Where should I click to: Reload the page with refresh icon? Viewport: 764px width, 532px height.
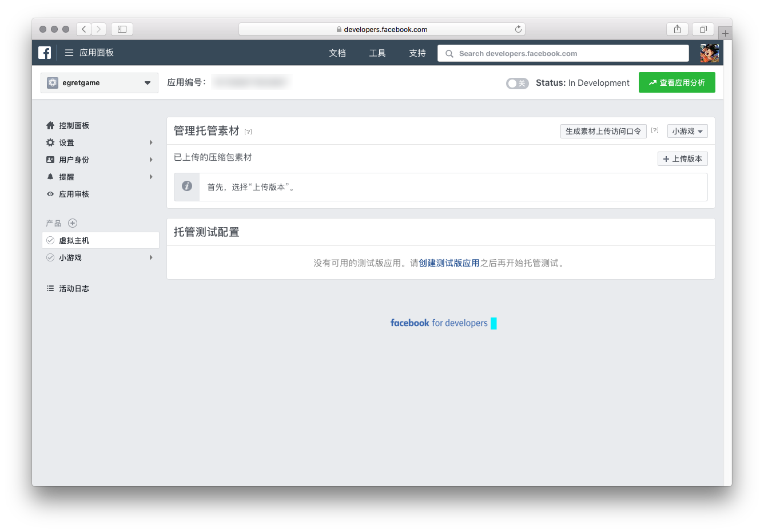click(518, 29)
